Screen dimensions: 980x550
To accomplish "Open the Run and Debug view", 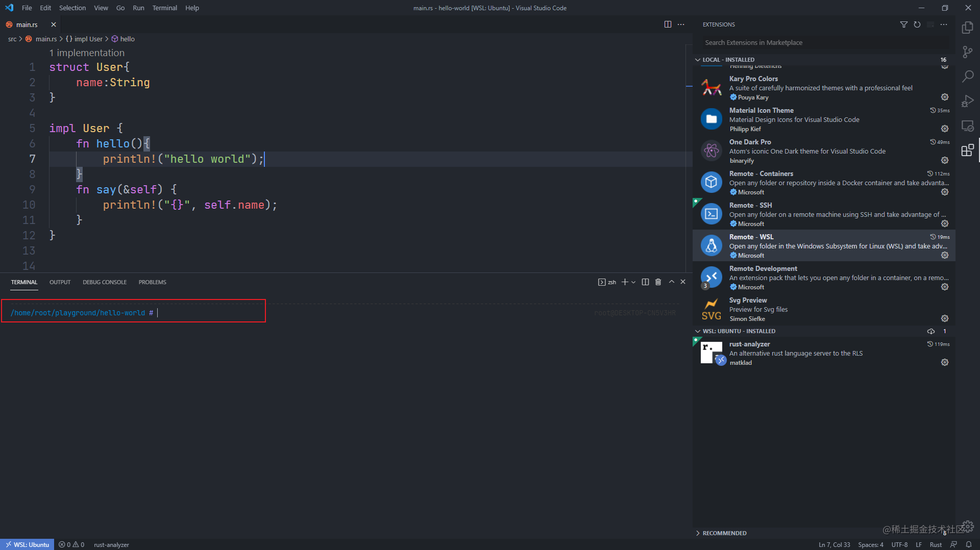I will point(968,101).
